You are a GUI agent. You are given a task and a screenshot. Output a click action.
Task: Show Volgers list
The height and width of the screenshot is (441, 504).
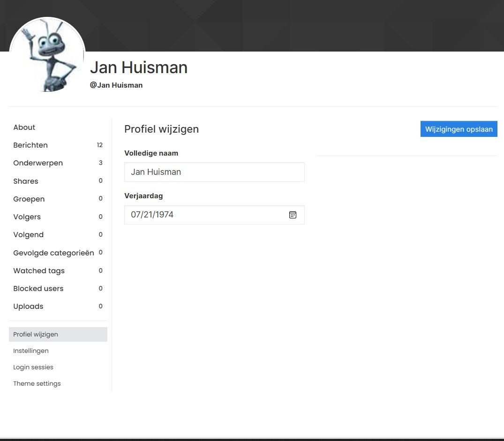[x=27, y=217]
